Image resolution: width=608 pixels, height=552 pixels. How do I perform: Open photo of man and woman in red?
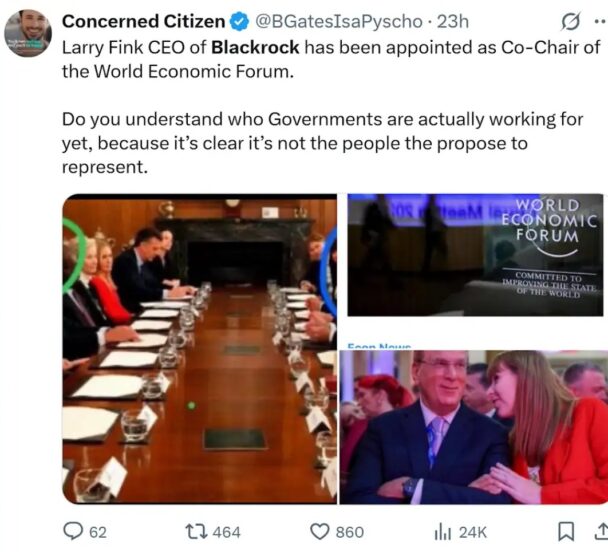(474, 427)
